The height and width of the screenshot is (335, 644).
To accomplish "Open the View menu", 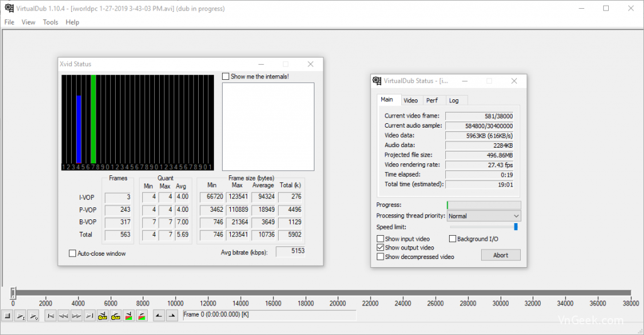I will (28, 22).
